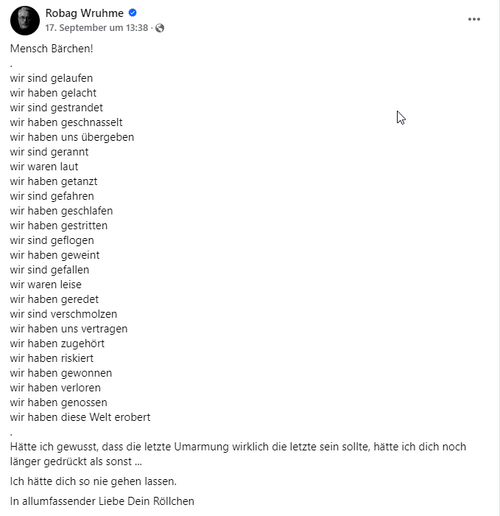The height and width of the screenshot is (516, 500).
Task: Click the line 'wir haben diese Welt erobert'
Action: pos(80,417)
